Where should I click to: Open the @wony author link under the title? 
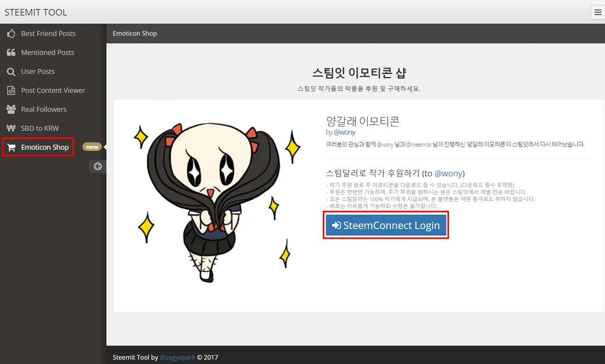coord(345,132)
